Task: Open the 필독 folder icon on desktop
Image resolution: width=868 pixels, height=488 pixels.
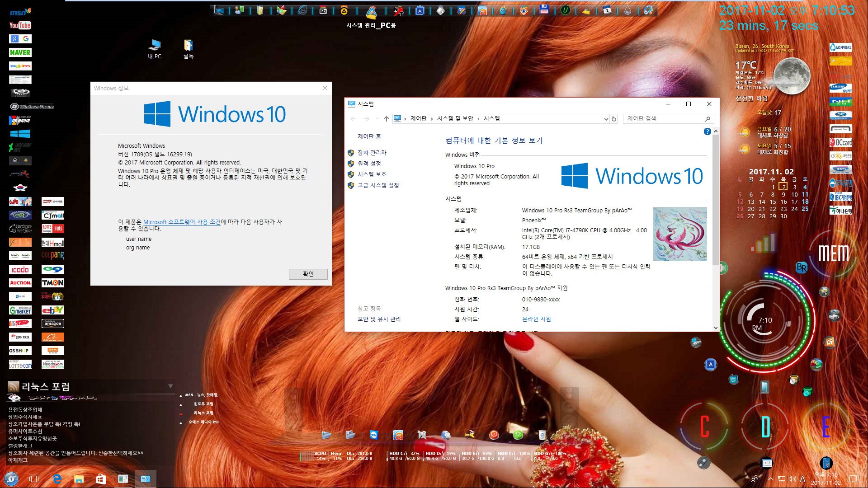Action: [189, 49]
